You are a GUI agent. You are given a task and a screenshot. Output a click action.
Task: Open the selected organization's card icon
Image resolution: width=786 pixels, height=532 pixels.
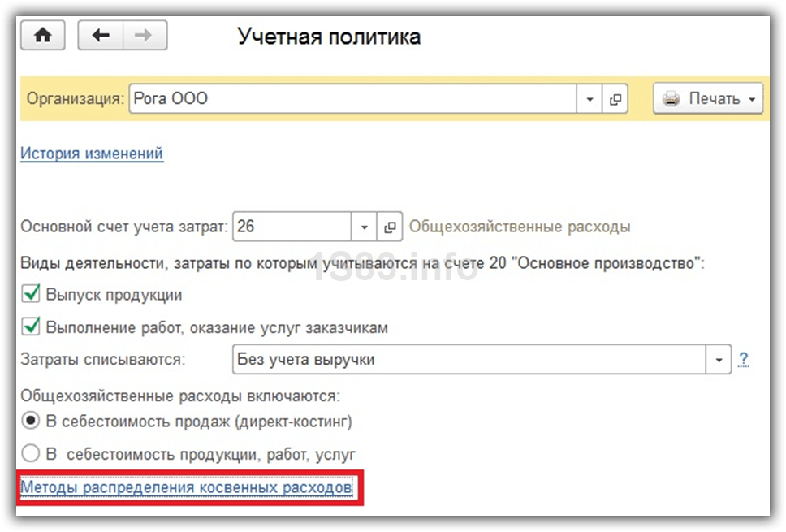tap(615, 99)
